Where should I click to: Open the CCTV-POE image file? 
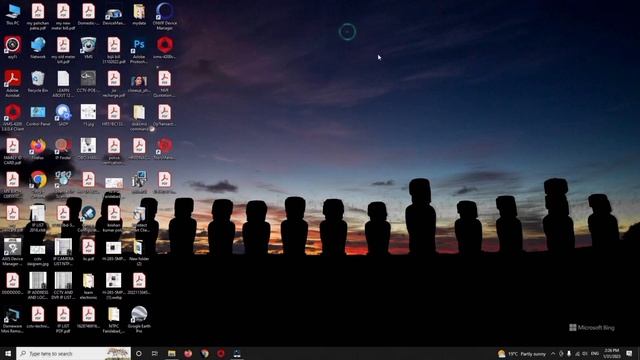pyautogui.click(x=89, y=82)
